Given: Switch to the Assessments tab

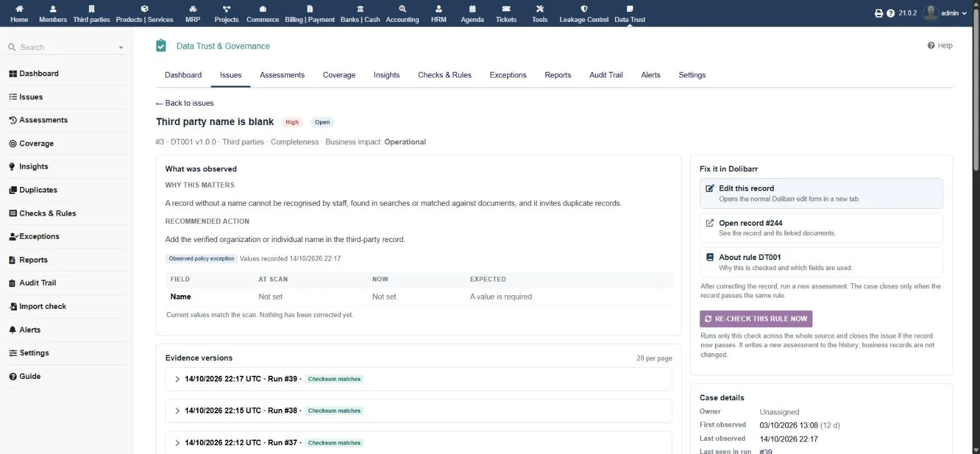Looking at the screenshot, I should [282, 75].
